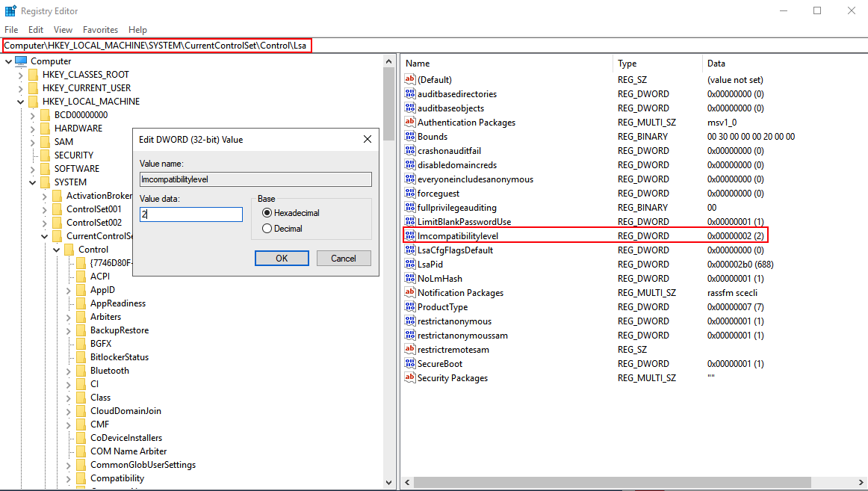The height and width of the screenshot is (491, 868).
Task: Click the auditbaseobjects DWORD icon
Action: (409, 108)
